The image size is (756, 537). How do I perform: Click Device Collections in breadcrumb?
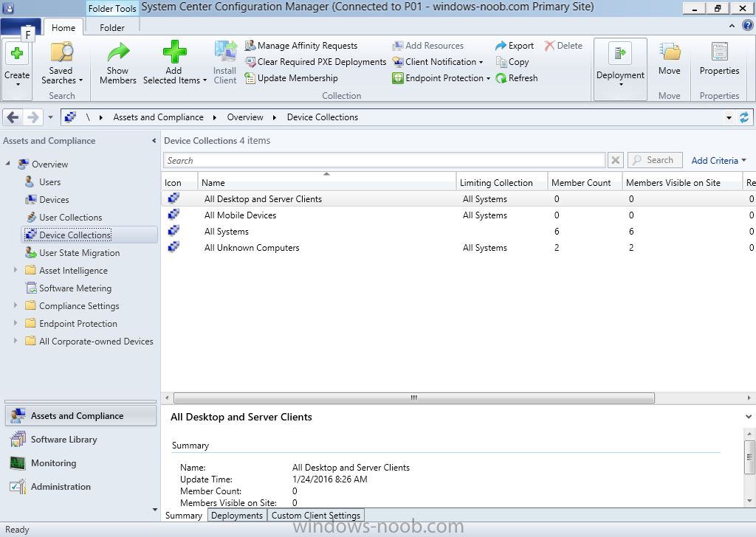coord(323,117)
